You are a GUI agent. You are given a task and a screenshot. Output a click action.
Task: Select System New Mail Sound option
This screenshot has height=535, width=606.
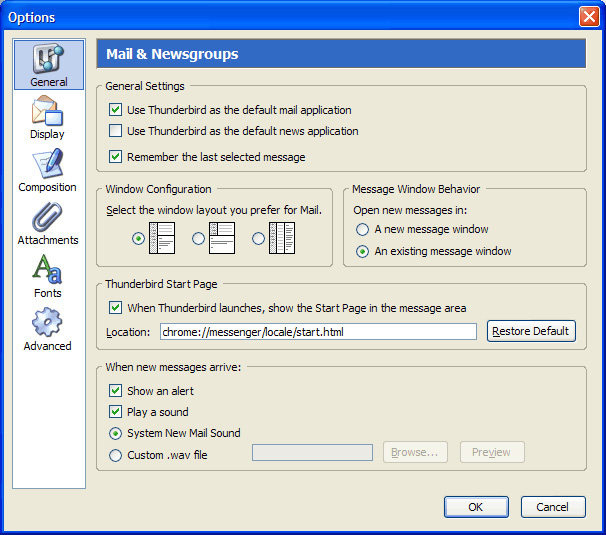pos(115,433)
